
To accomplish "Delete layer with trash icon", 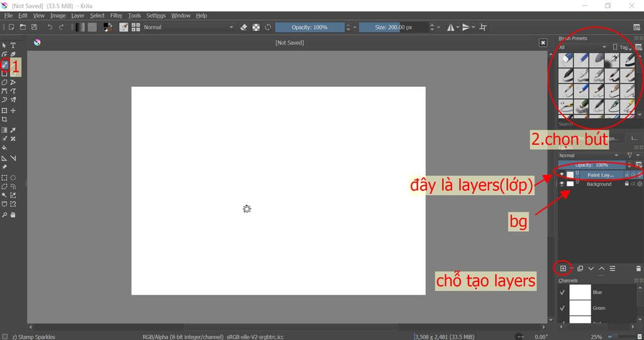I will pos(638,268).
